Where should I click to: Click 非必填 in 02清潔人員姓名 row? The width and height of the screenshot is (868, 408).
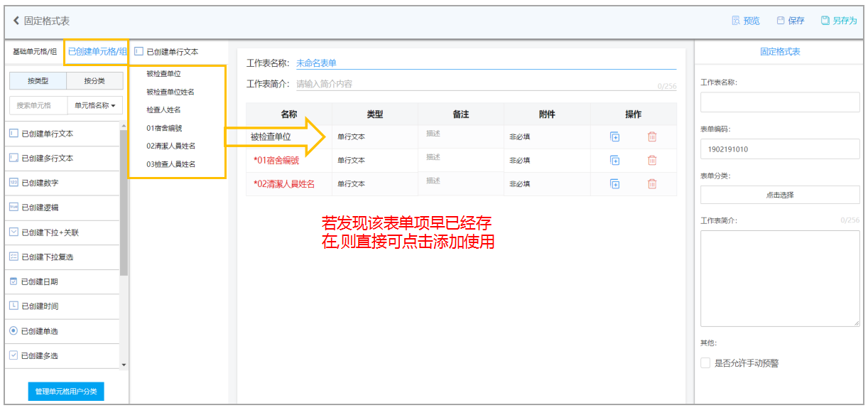click(520, 183)
